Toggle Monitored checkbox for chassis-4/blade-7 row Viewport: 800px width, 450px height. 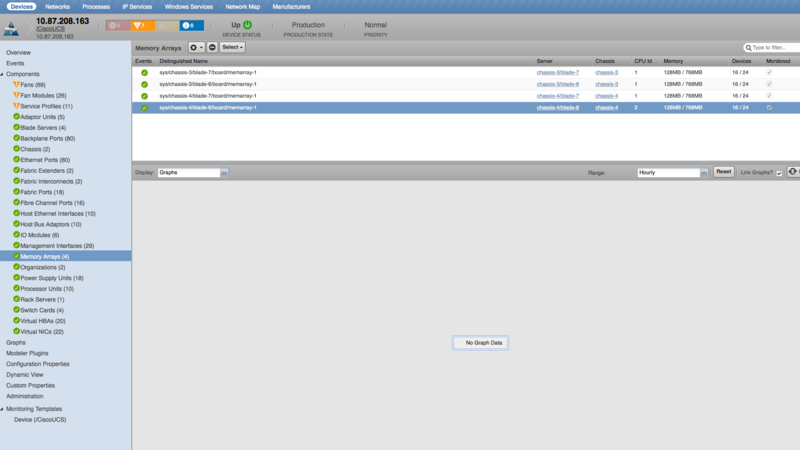[x=769, y=96]
